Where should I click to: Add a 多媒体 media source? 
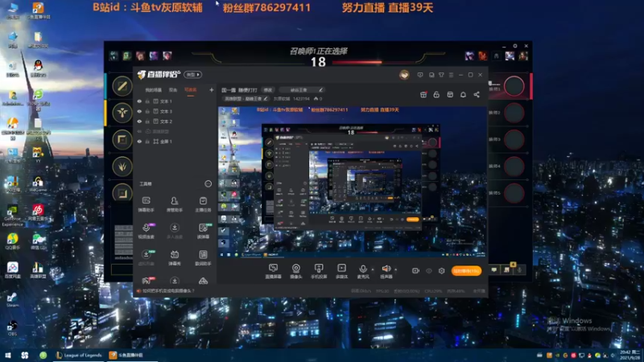tap(341, 271)
